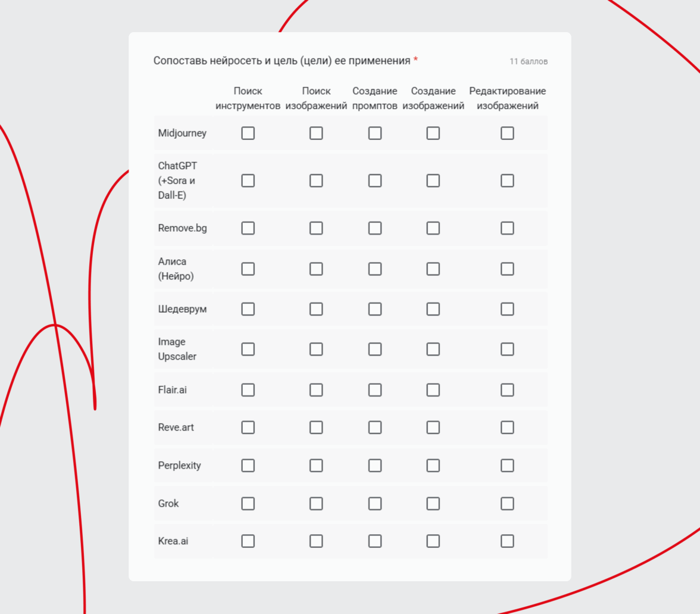Enable Создание изображений for Image Upscaler

coord(433,349)
